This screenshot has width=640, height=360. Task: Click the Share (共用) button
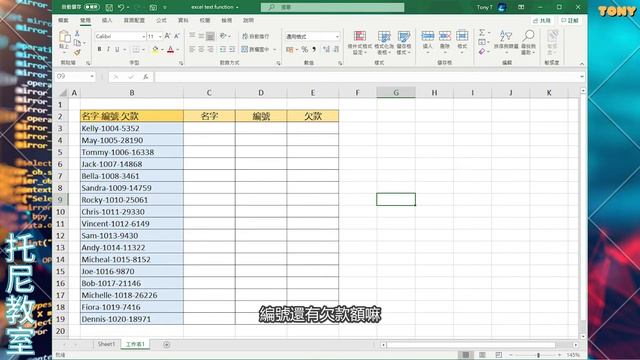pos(542,20)
